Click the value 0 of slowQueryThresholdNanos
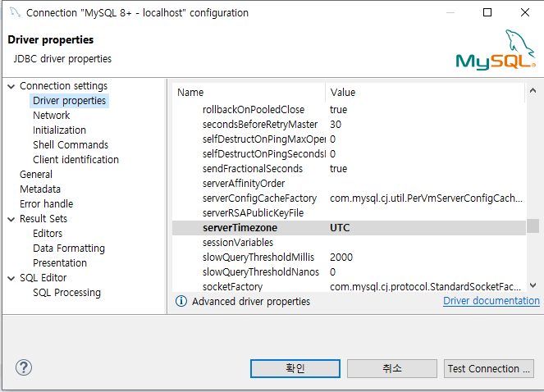This screenshot has height=392, width=544. click(332, 271)
